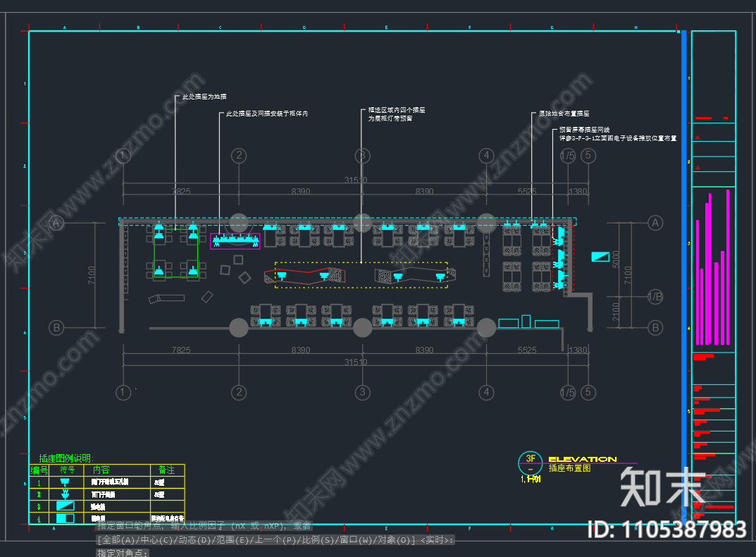
Task: Choose the 全部(A) command option
Action: pos(118,539)
